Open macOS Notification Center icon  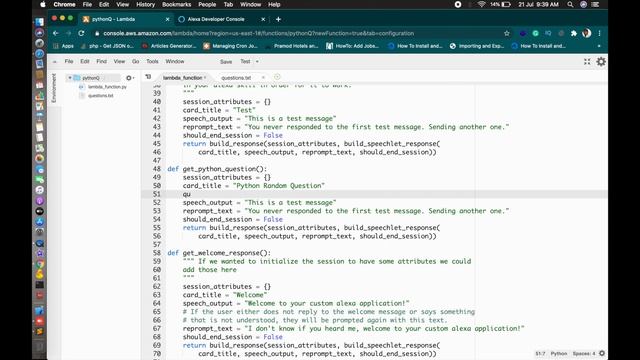[596, 4]
